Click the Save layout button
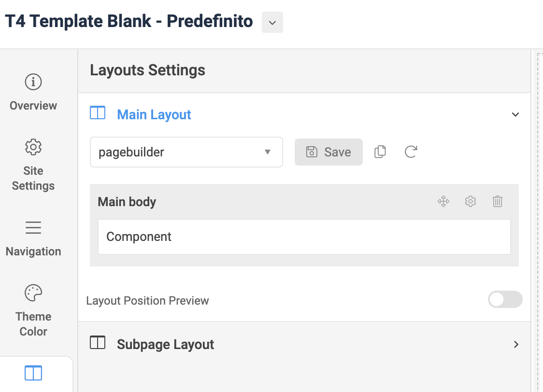Viewport: 543px width, 392px height. tap(329, 152)
